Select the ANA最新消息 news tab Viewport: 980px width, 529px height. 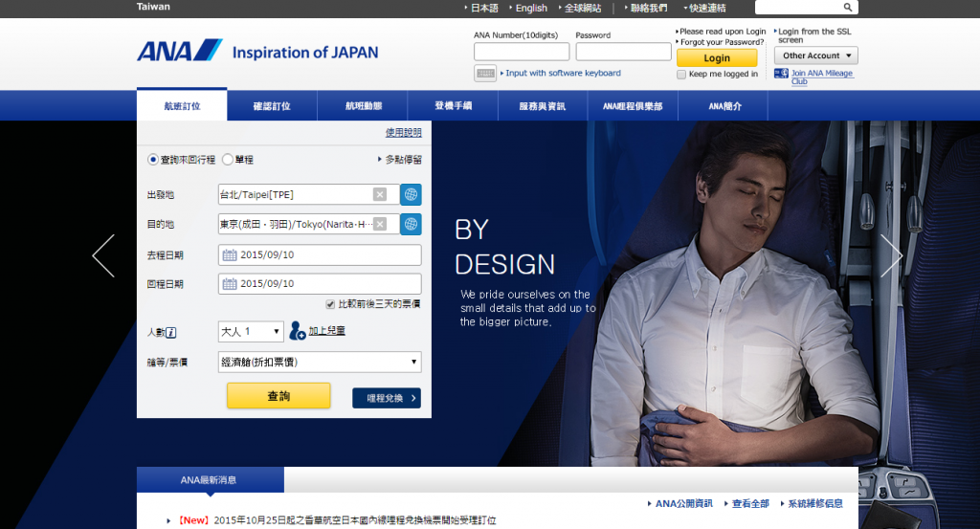[x=210, y=479]
